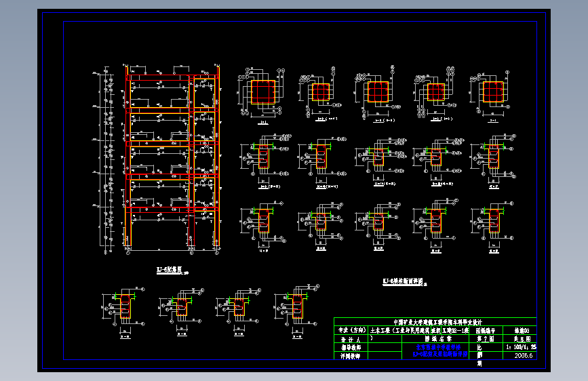Click the 专业（方向）label cell
Viewport: 588px width, 381px height.
352,330
